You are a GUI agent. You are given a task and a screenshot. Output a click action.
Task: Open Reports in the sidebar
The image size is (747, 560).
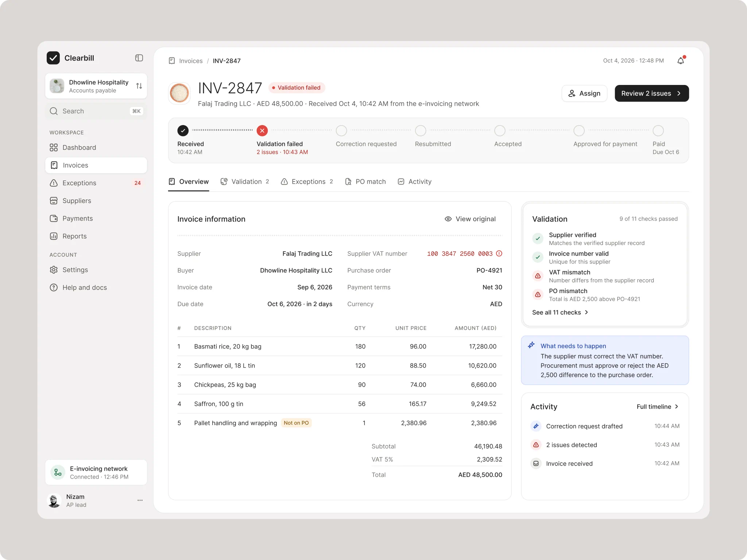click(x=96, y=236)
